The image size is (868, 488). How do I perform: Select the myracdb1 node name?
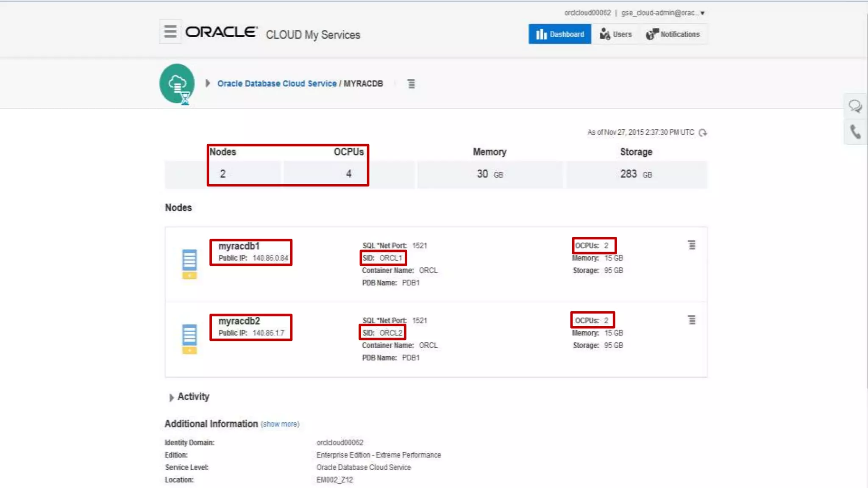(239, 246)
